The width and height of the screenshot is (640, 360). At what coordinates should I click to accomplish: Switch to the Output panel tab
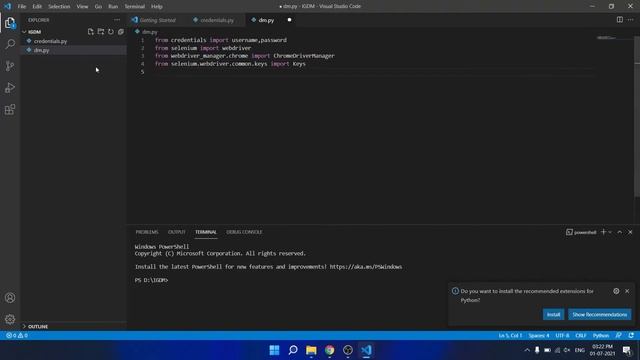point(177,232)
